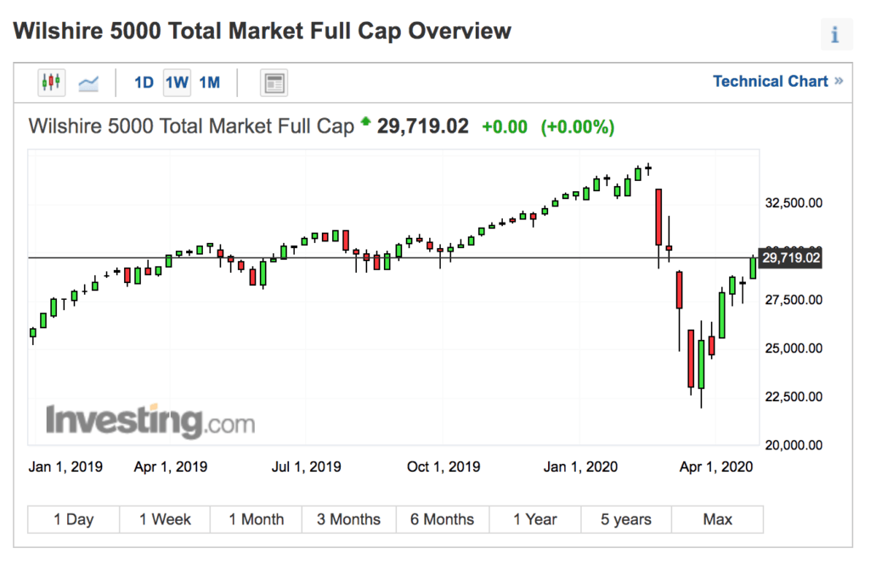Switch to line chart view icon
This screenshot has height=588, width=870.
click(88, 82)
